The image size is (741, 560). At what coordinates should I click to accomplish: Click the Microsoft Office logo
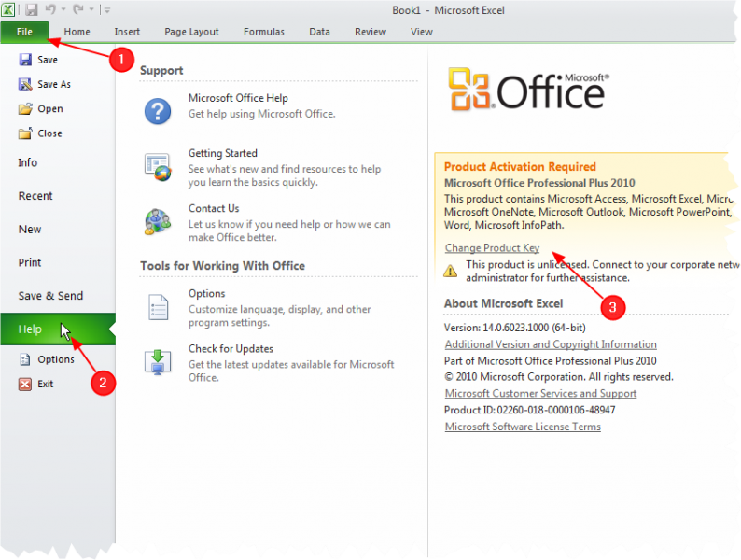(528, 90)
